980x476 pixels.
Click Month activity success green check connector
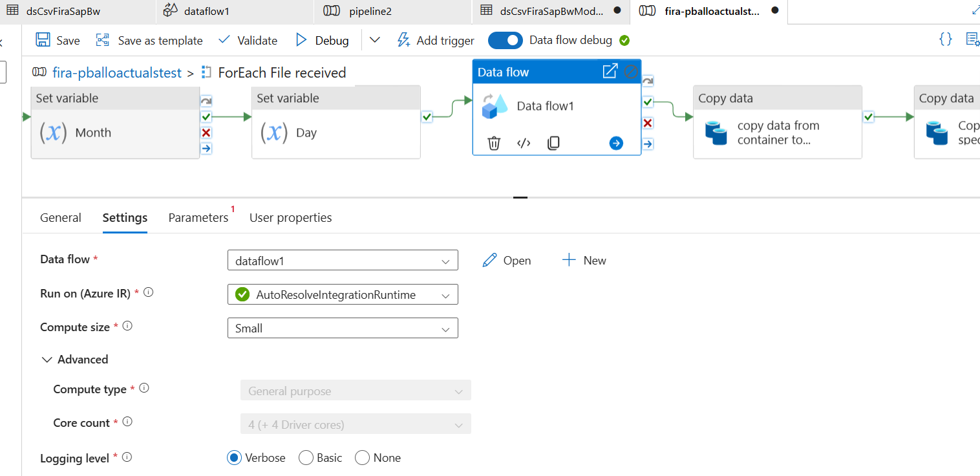206,117
